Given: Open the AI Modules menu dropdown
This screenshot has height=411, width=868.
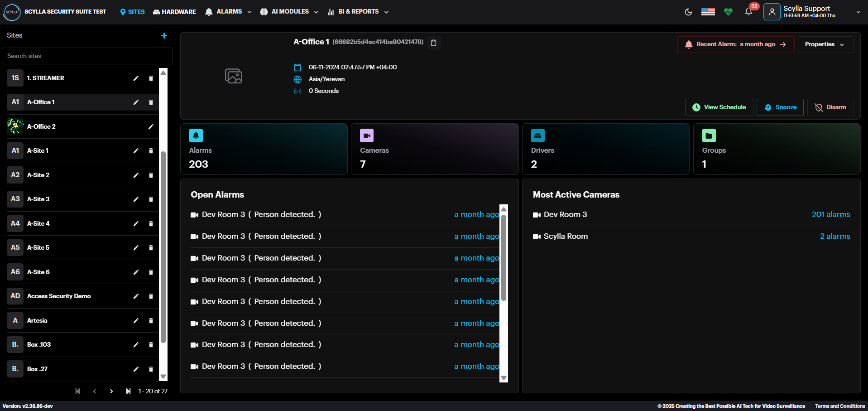Looking at the screenshot, I should pos(289,12).
